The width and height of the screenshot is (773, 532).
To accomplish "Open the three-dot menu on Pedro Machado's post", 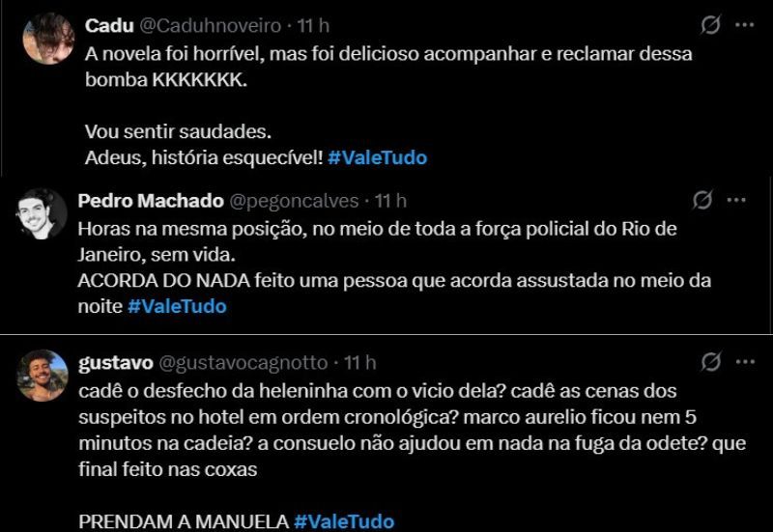I will [736, 200].
